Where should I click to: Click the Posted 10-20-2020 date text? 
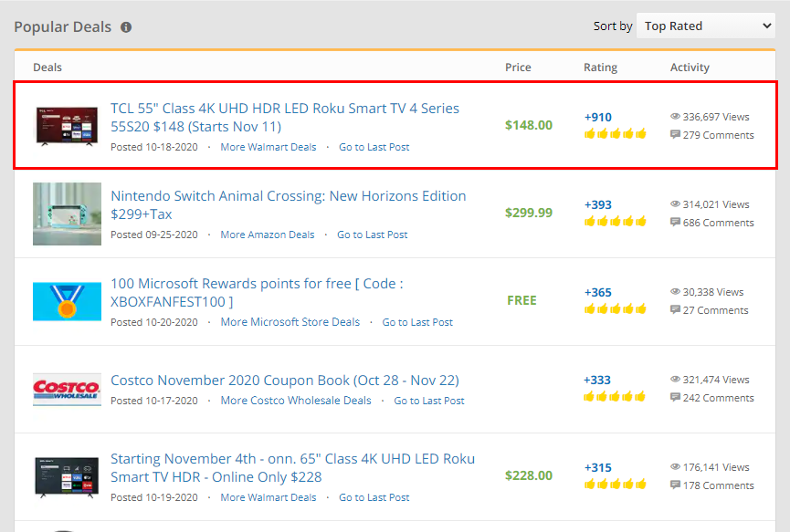154,322
